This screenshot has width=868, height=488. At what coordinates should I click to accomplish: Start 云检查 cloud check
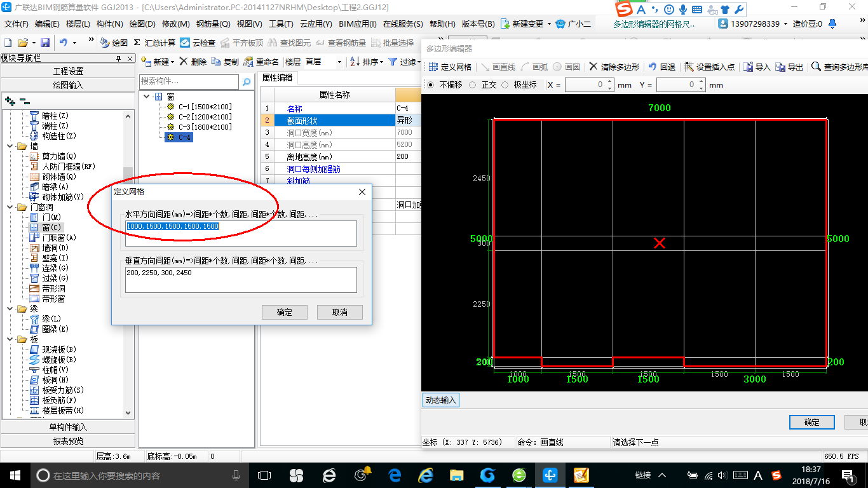pyautogui.click(x=198, y=43)
